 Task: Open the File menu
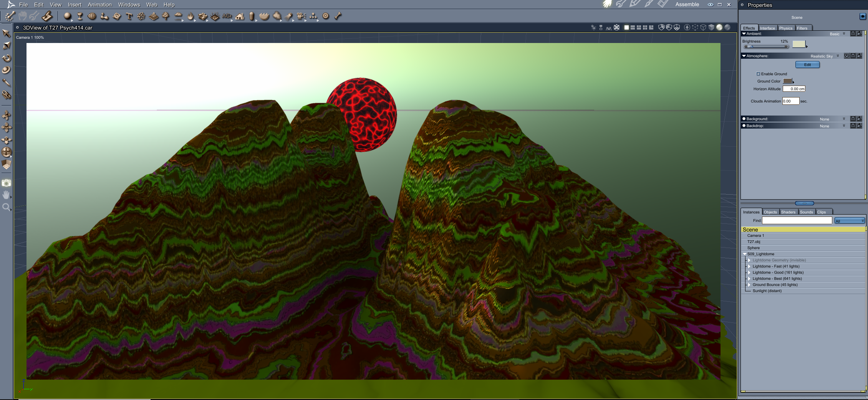(x=23, y=5)
